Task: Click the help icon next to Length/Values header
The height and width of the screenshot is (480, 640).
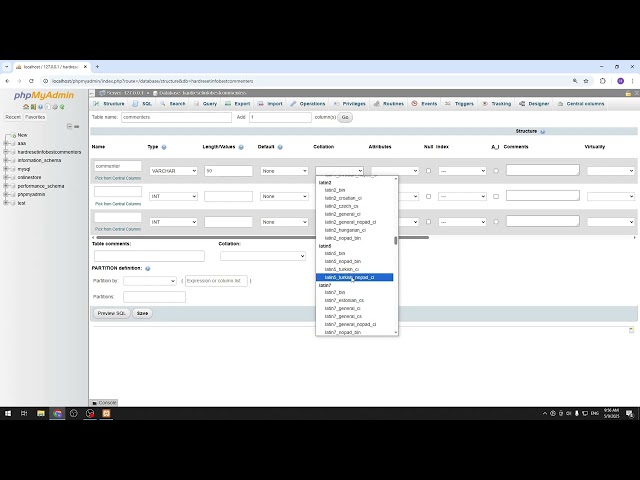Action: (241, 147)
